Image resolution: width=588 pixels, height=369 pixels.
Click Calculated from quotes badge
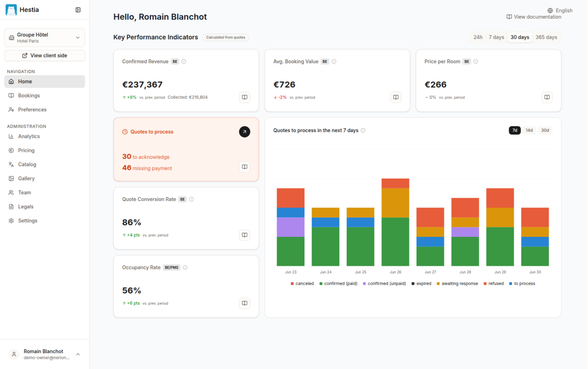point(226,37)
